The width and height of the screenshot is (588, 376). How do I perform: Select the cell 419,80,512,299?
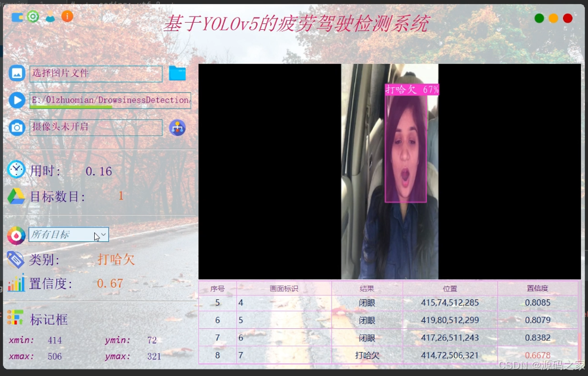[x=450, y=320]
